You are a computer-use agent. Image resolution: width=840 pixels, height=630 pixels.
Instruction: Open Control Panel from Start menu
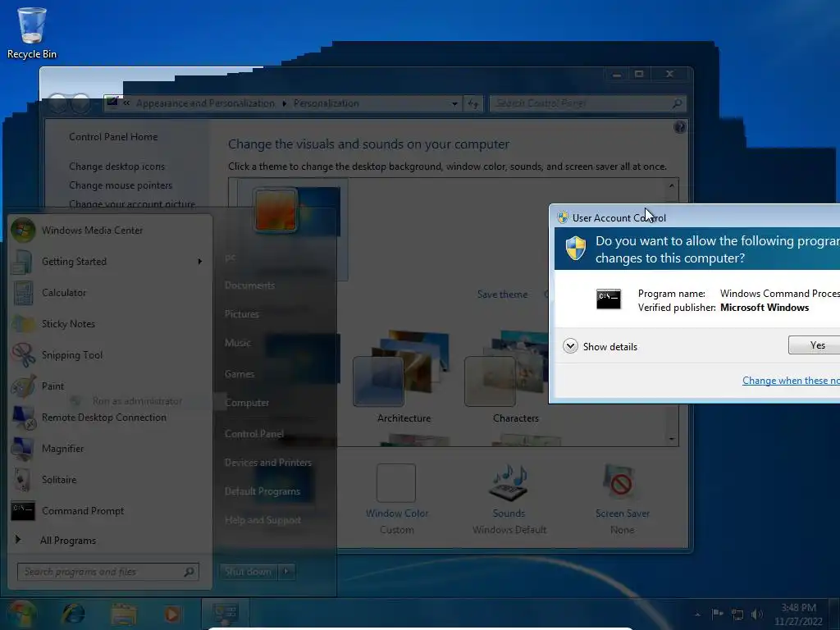click(254, 434)
